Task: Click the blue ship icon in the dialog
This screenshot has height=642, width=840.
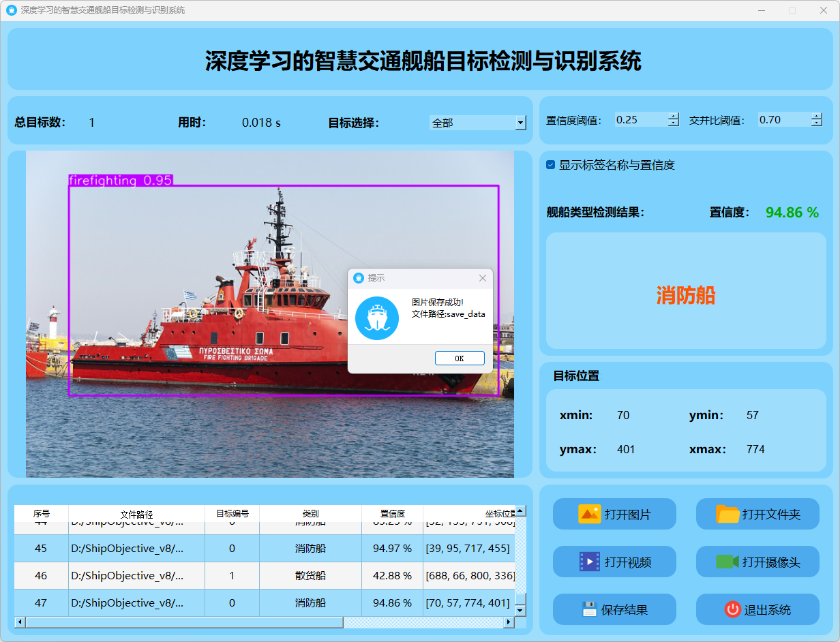Action: [377, 318]
